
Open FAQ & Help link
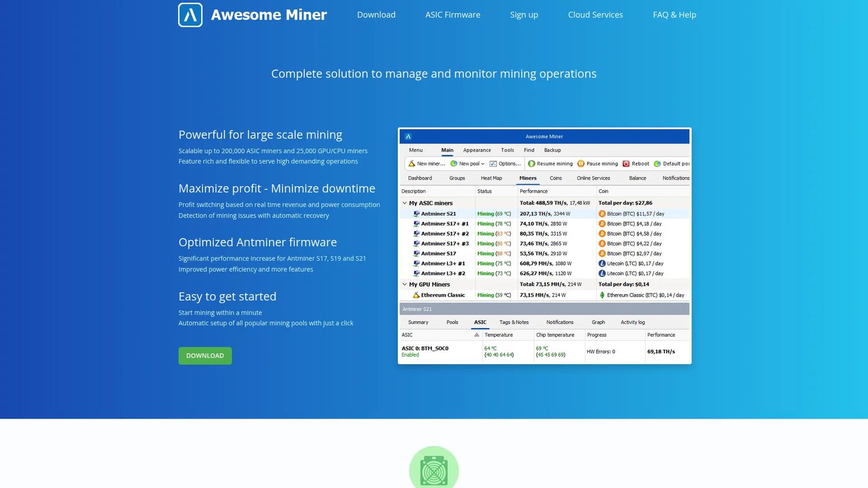pos(675,15)
